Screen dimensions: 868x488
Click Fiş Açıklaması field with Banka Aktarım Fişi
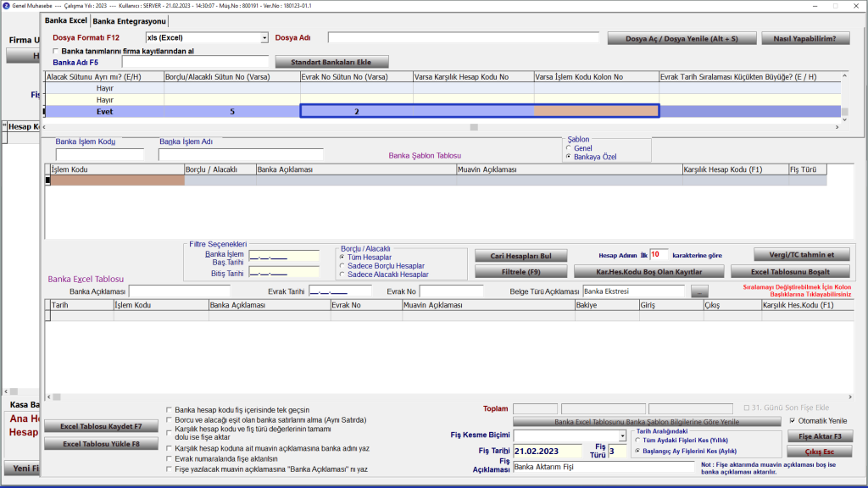(604, 467)
